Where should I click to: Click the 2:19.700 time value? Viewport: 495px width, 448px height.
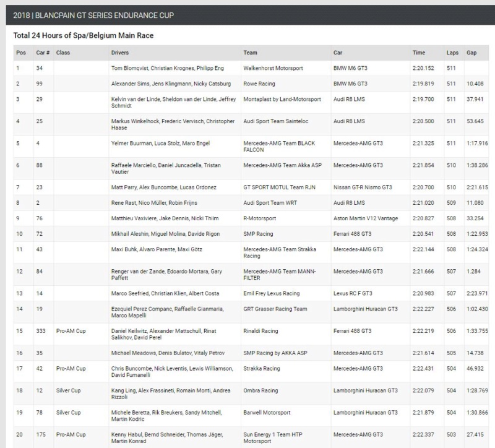pos(423,99)
